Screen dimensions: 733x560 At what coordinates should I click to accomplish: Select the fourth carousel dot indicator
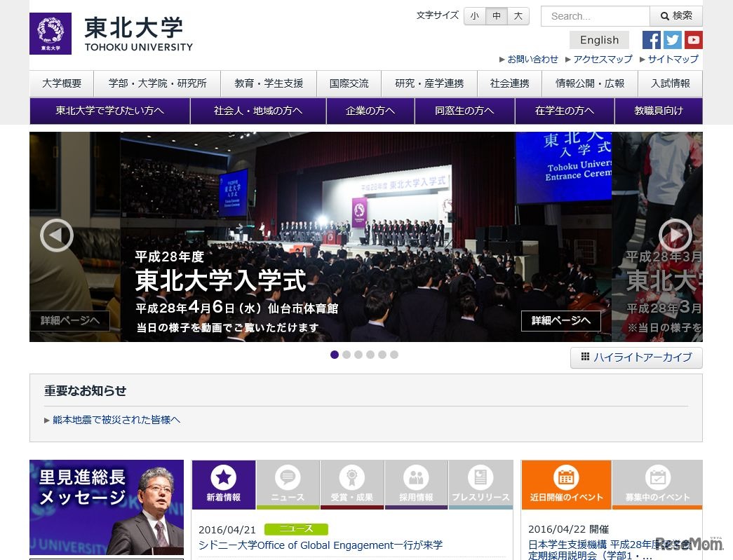click(370, 355)
